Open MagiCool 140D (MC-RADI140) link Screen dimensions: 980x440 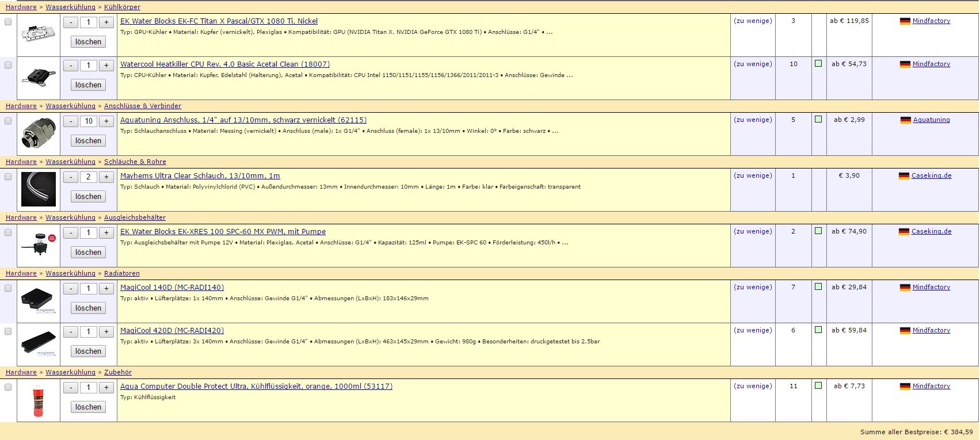(x=172, y=288)
